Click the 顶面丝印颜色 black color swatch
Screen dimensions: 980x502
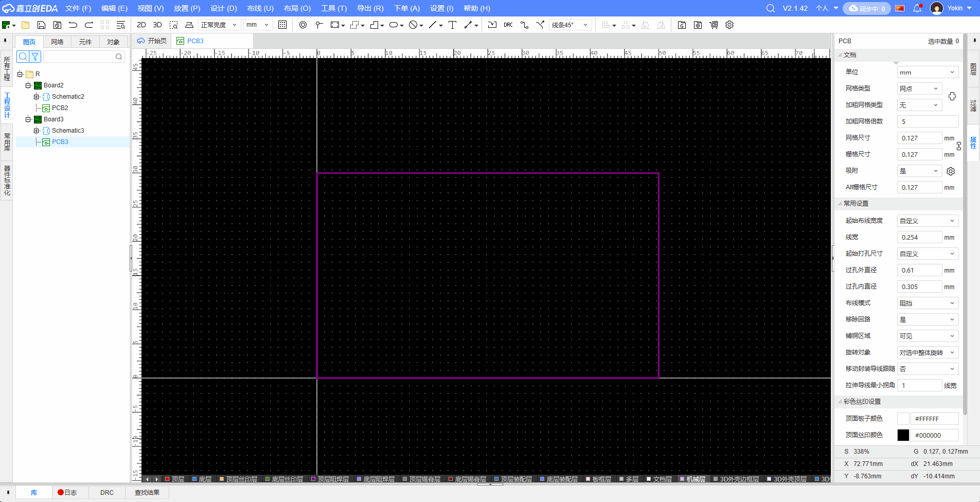tap(903, 435)
